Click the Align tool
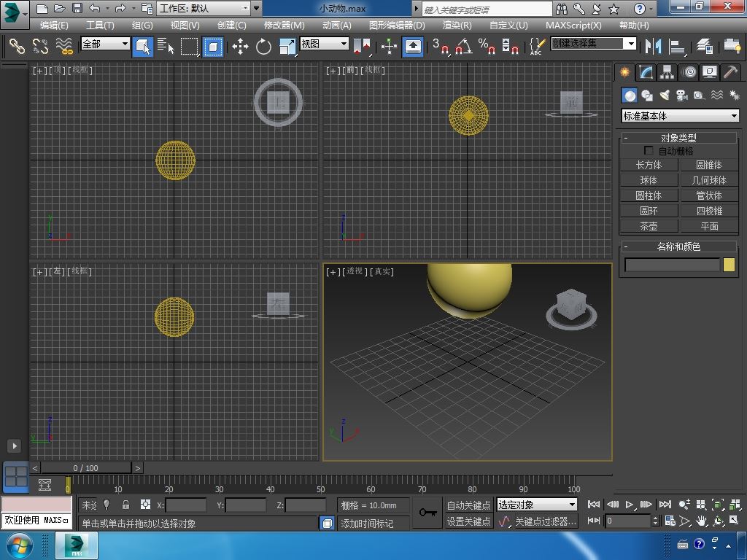 (676, 46)
